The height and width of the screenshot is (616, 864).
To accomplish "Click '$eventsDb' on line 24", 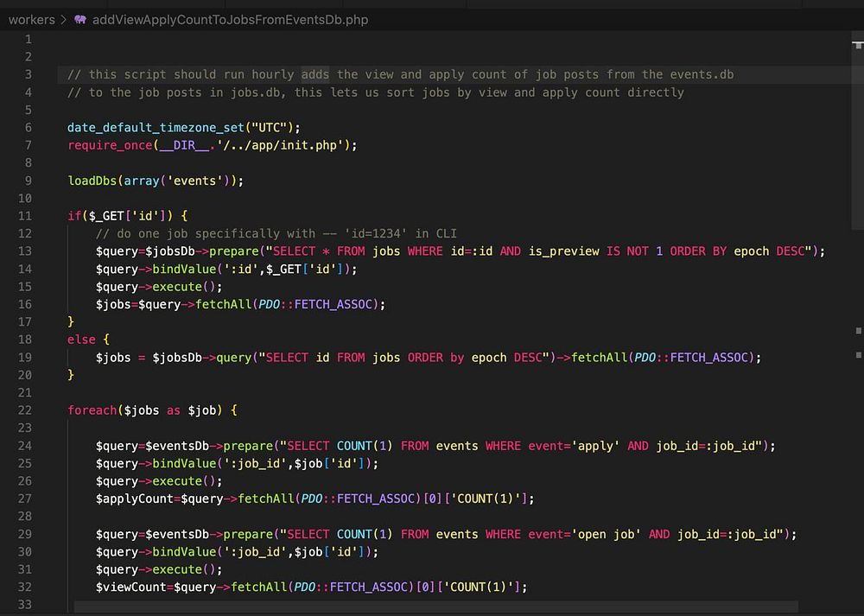I will pos(177,446).
